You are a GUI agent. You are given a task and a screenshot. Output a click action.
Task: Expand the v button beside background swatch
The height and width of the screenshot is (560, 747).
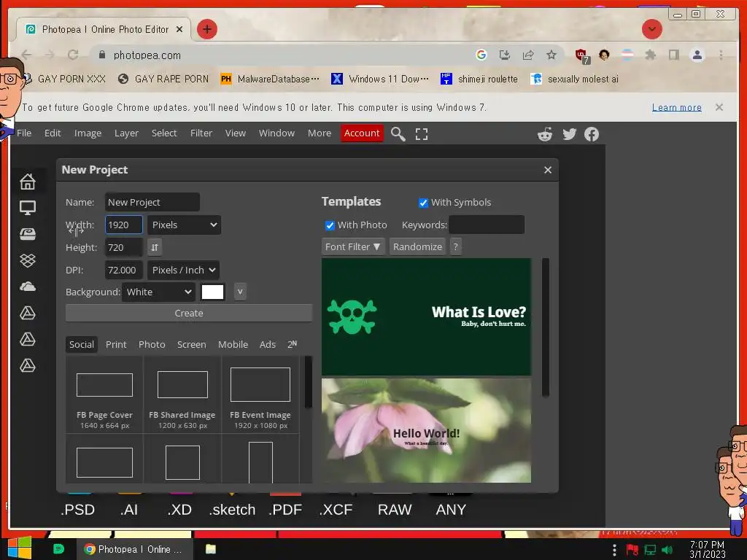pos(240,292)
